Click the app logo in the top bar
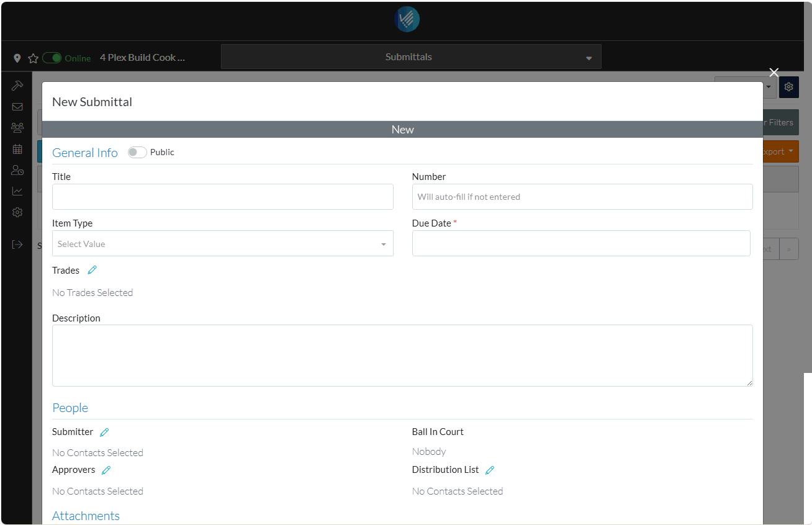Screen dimensions: 812x525 click(407, 20)
